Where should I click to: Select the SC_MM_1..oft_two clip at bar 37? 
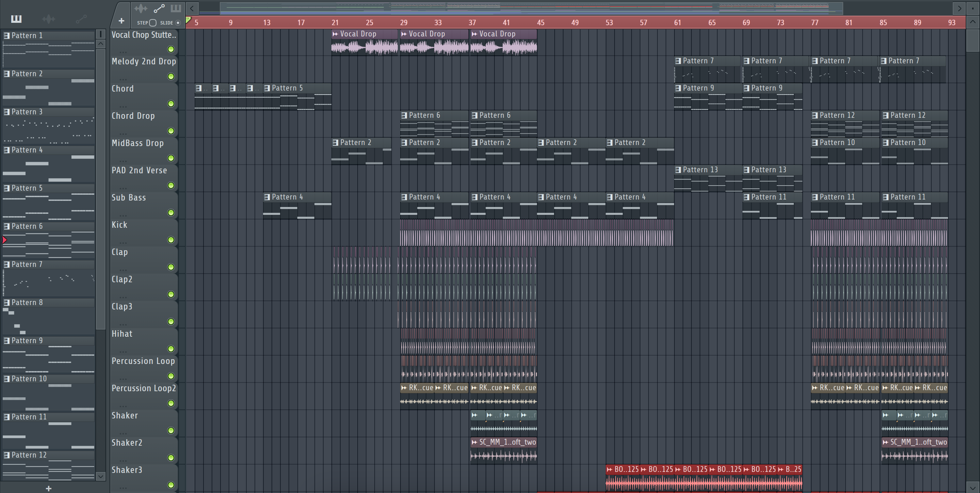pos(503,450)
